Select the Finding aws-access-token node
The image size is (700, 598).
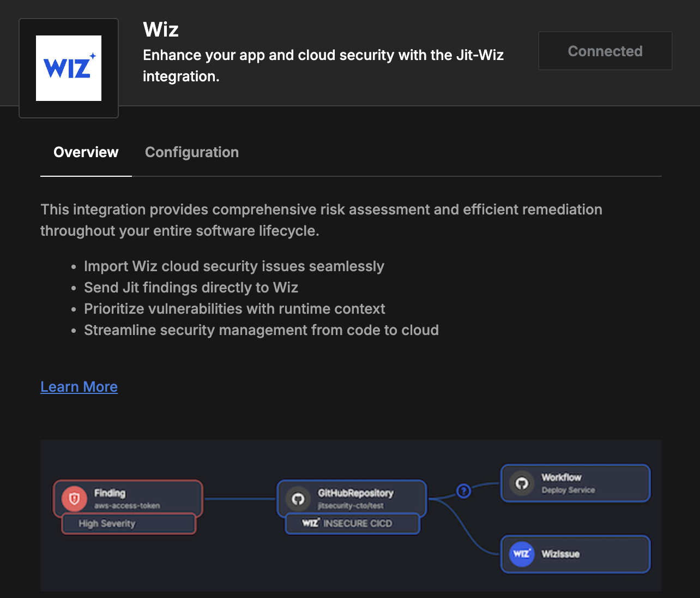tap(128, 498)
